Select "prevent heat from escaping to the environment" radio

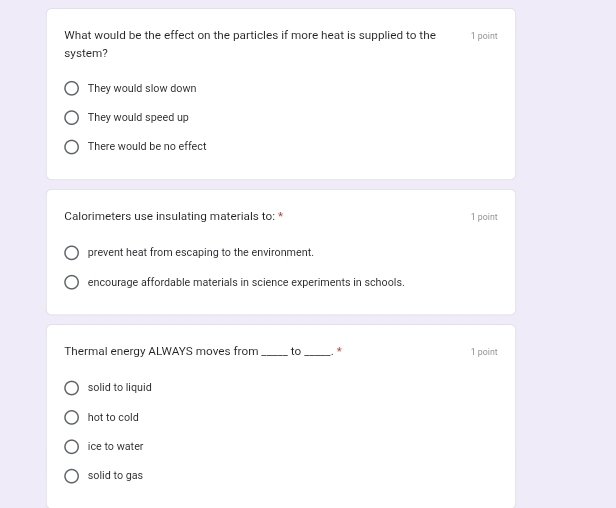click(72, 253)
